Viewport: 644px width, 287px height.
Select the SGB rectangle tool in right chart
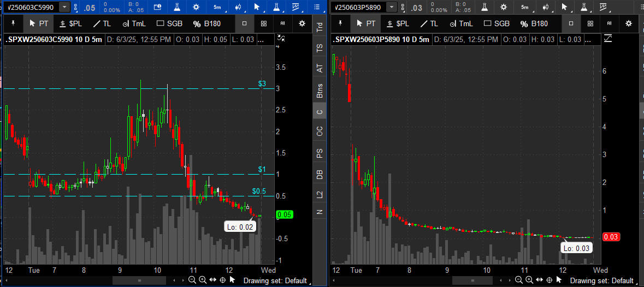(x=498, y=24)
